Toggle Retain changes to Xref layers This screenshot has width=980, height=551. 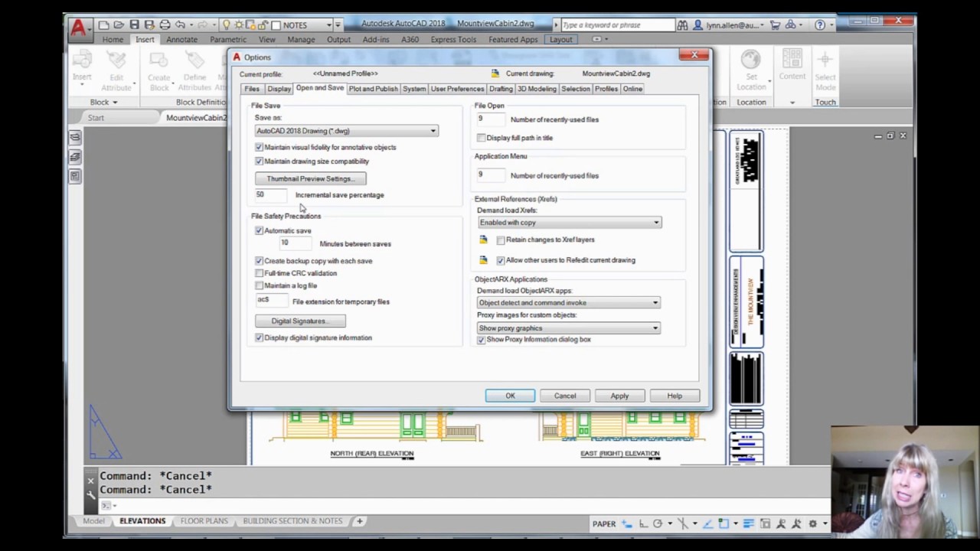(x=501, y=240)
